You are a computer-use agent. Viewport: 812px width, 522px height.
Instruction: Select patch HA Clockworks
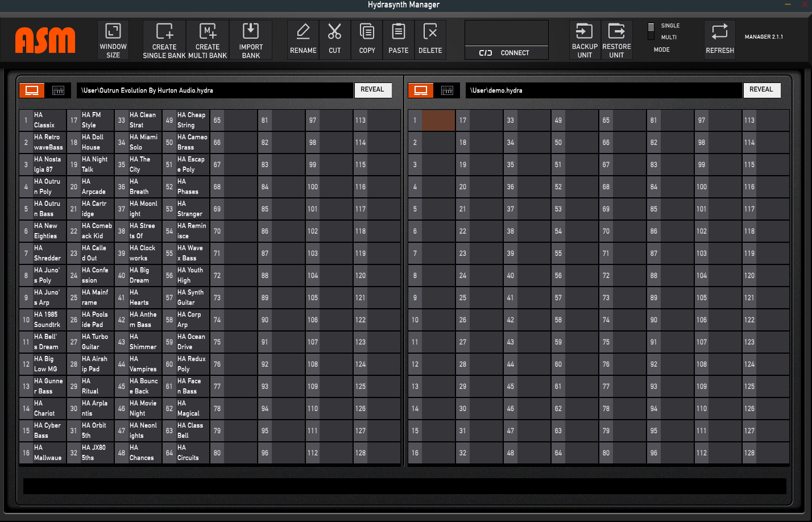pos(138,253)
